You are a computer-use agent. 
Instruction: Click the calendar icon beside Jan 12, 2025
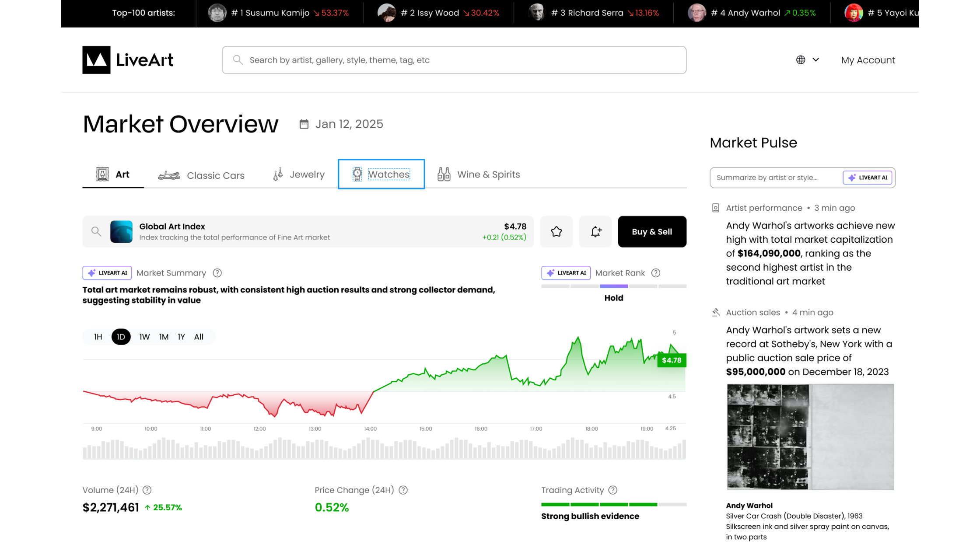coord(304,124)
